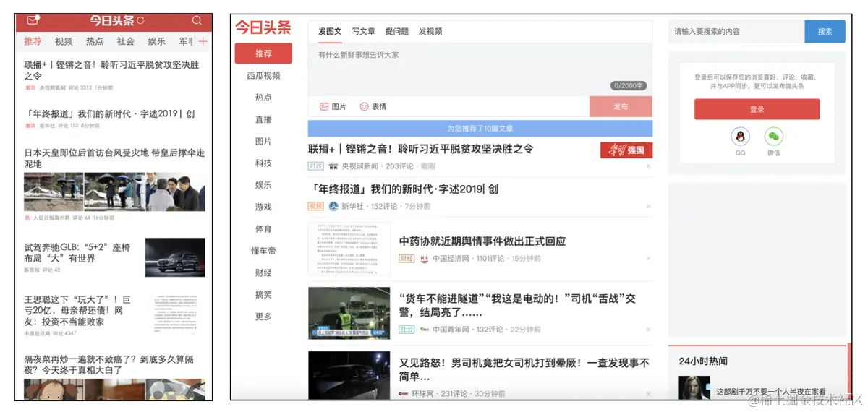868x412 pixels.
Task: Open 娱乐 in the desktop sidebar
Action: pyautogui.click(x=263, y=185)
